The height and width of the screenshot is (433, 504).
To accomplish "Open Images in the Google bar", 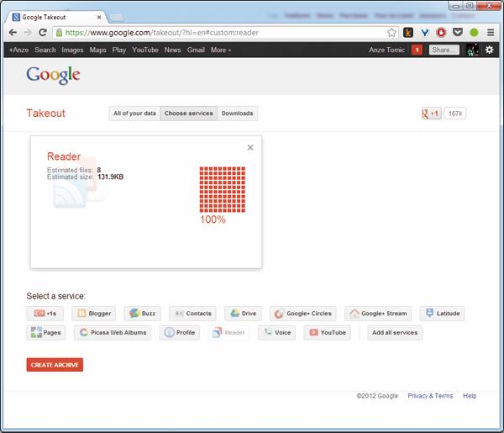I will 72,50.
